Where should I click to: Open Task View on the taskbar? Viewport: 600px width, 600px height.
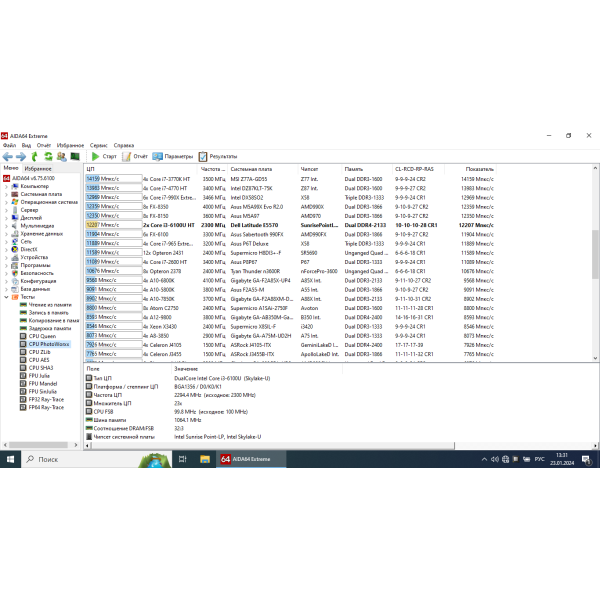[x=183, y=459]
